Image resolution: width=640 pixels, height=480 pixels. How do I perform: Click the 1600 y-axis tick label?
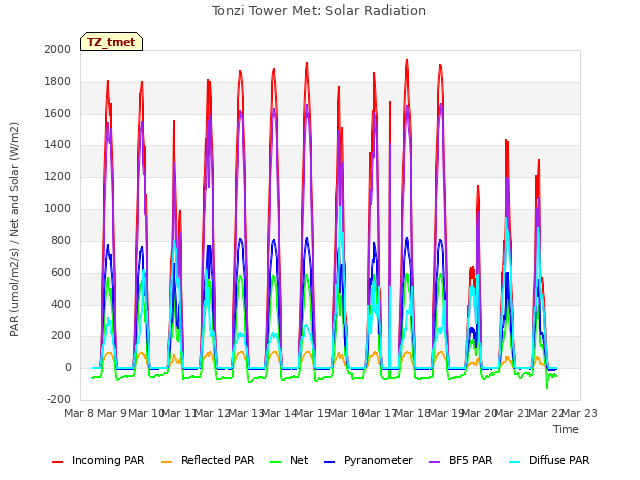coord(58,113)
